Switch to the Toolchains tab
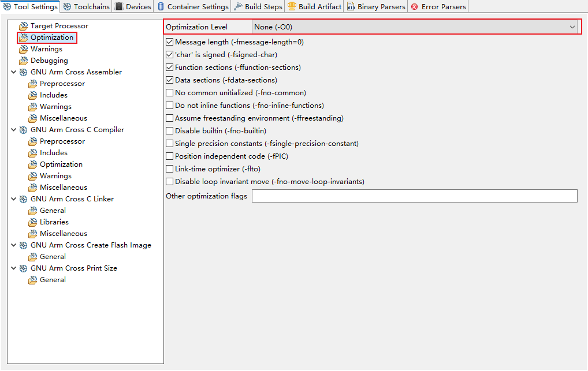The width and height of the screenshot is (588, 371). coord(86,7)
